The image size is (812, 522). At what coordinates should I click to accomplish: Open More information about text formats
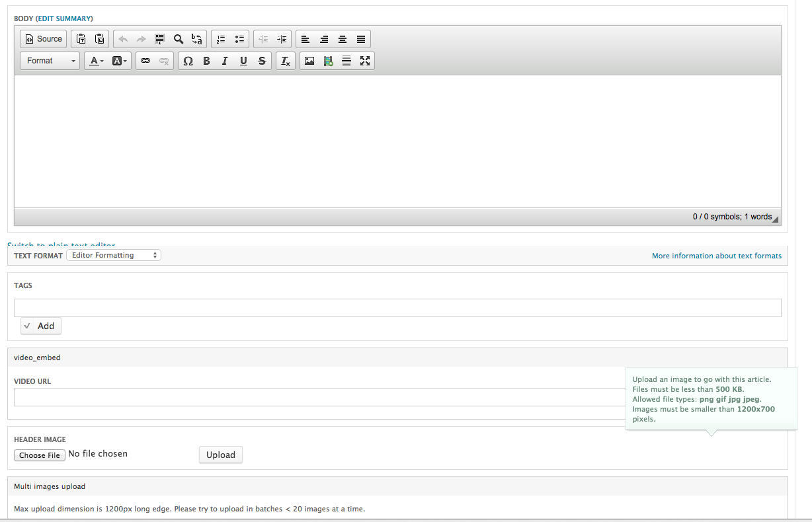pos(716,256)
